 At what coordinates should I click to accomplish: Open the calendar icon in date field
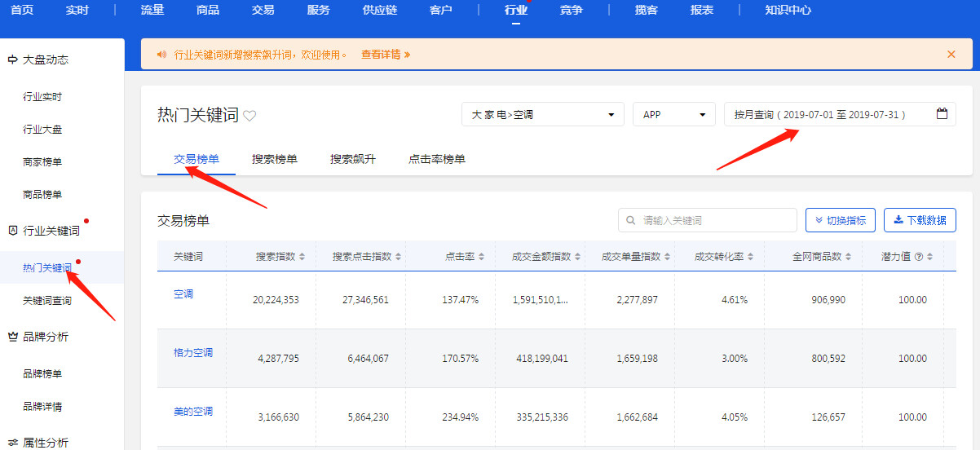(x=942, y=114)
